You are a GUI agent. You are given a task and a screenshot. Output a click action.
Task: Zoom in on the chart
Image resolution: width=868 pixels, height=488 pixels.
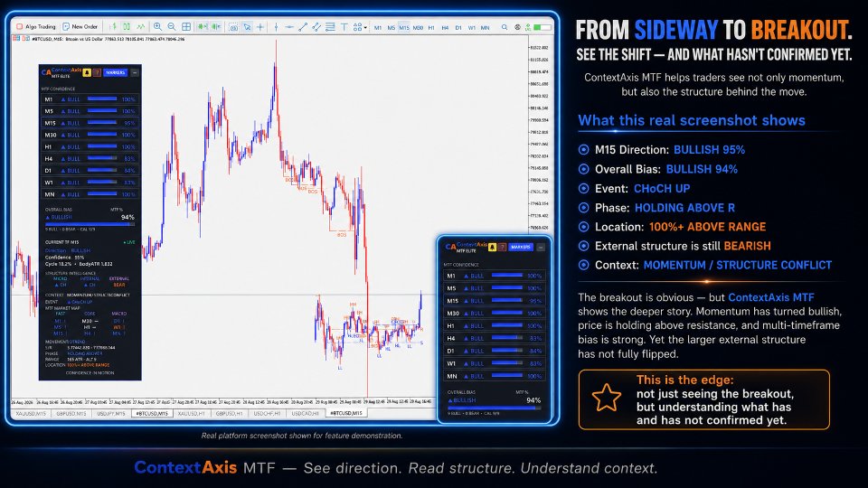(x=157, y=26)
